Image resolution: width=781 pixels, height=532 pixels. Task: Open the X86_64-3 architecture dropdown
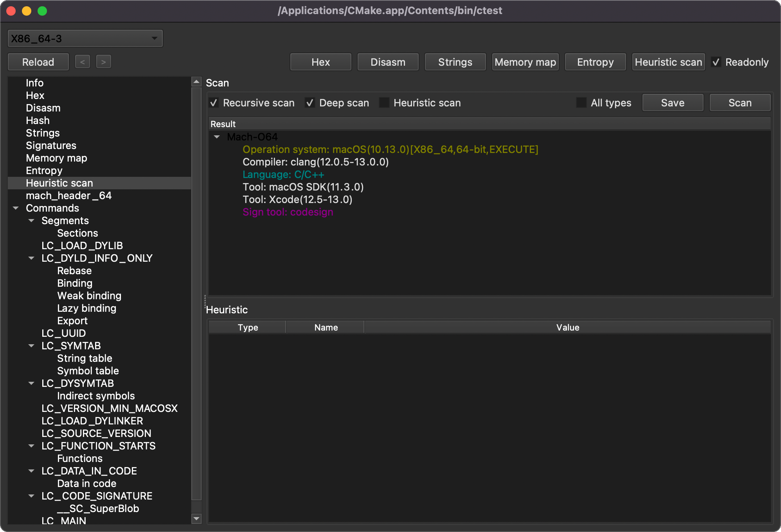[x=85, y=39]
